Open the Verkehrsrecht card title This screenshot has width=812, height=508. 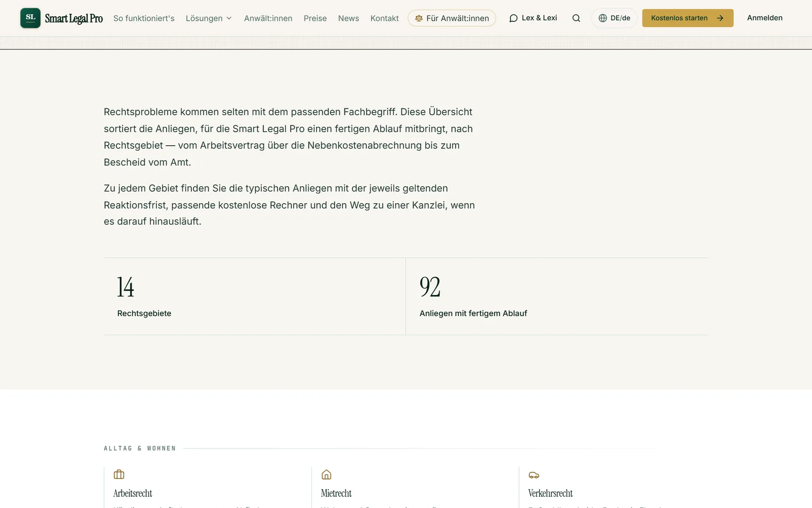550,493
